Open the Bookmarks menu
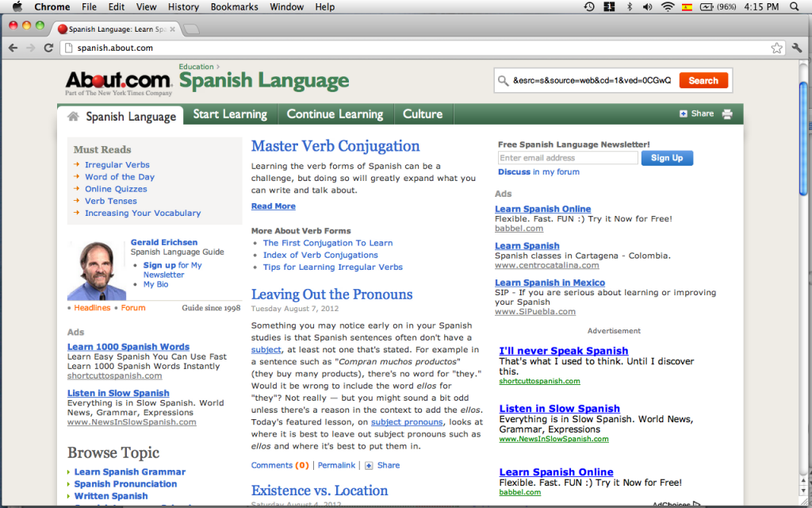812x508 pixels. click(235, 6)
